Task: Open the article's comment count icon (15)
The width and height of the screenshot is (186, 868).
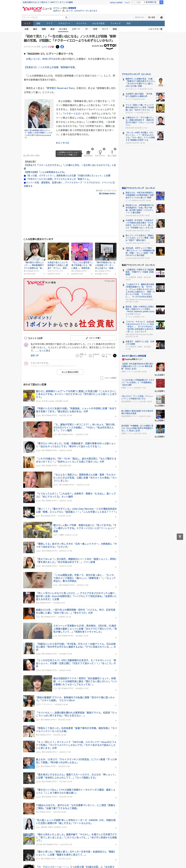Action: click(44, 47)
